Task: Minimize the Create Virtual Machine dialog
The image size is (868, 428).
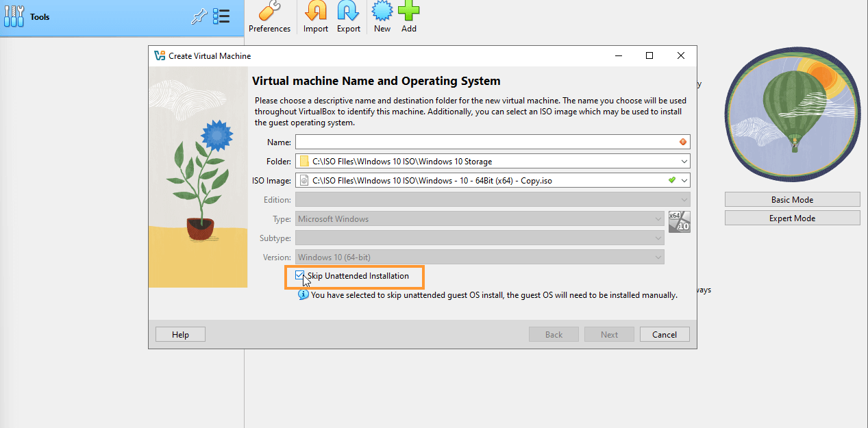Action: click(x=618, y=56)
